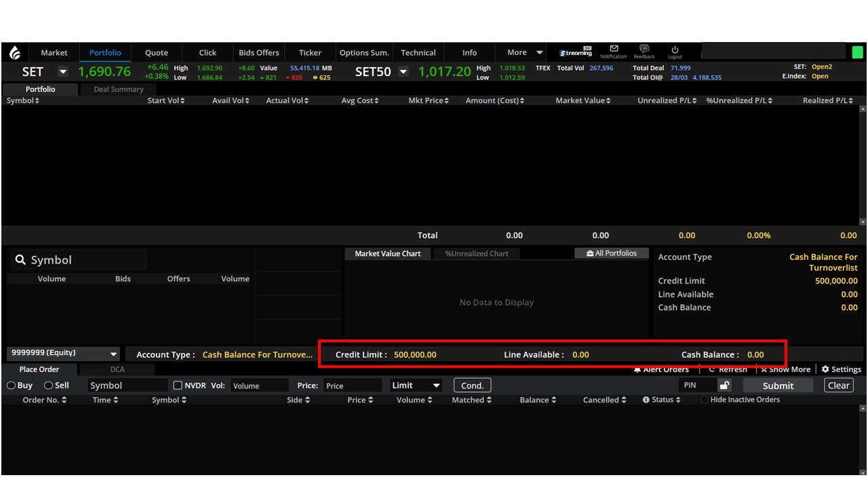Select the Market Value Chart tab

coord(388,253)
